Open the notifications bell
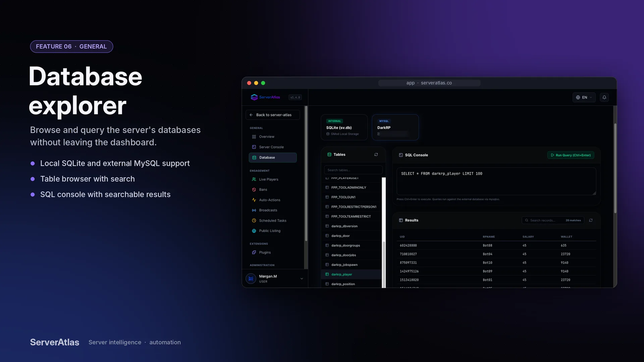644x362 pixels. coord(604,97)
